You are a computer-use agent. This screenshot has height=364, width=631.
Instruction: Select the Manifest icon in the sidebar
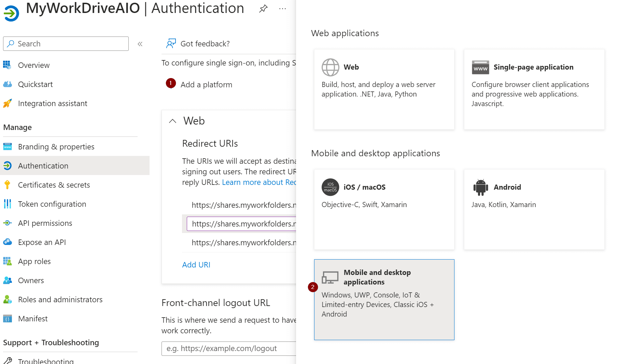pyautogui.click(x=8, y=318)
